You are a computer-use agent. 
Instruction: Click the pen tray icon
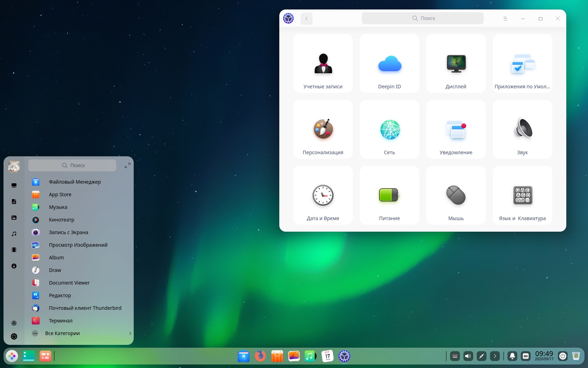482,356
